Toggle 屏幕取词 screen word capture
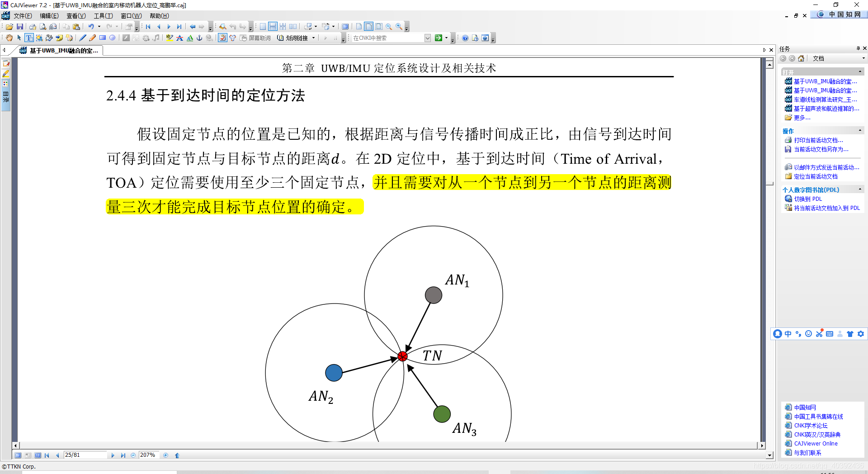The width and height of the screenshot is (868, 474). click(255, 38)
